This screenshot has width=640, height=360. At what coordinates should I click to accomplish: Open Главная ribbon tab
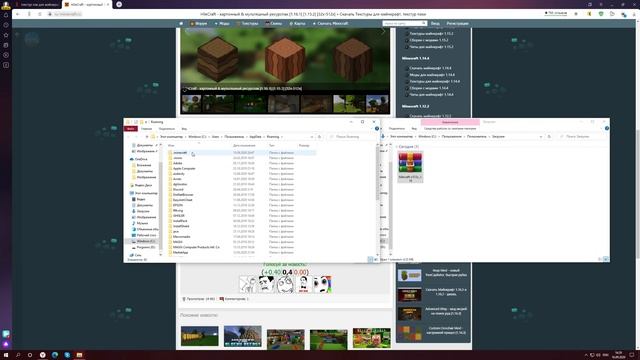click(146, 129)
